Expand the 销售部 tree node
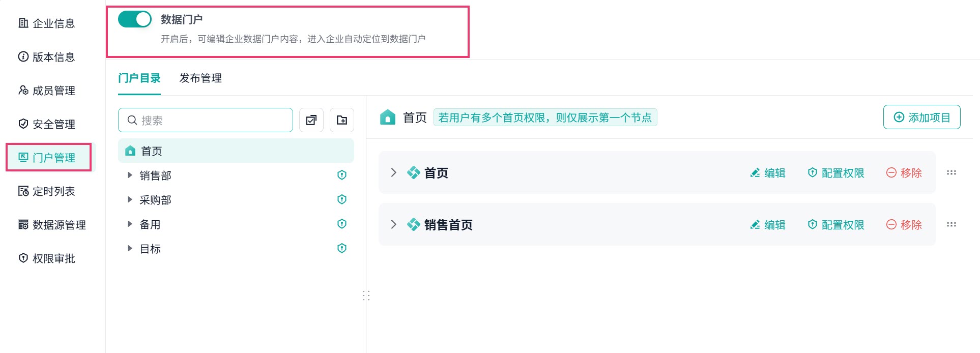This screenshot has height=353, width=980. (130, 175)
